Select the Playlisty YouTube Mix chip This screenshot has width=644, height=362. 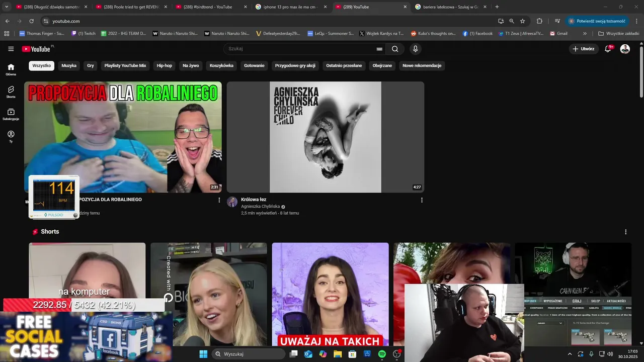tap(125, 65)
